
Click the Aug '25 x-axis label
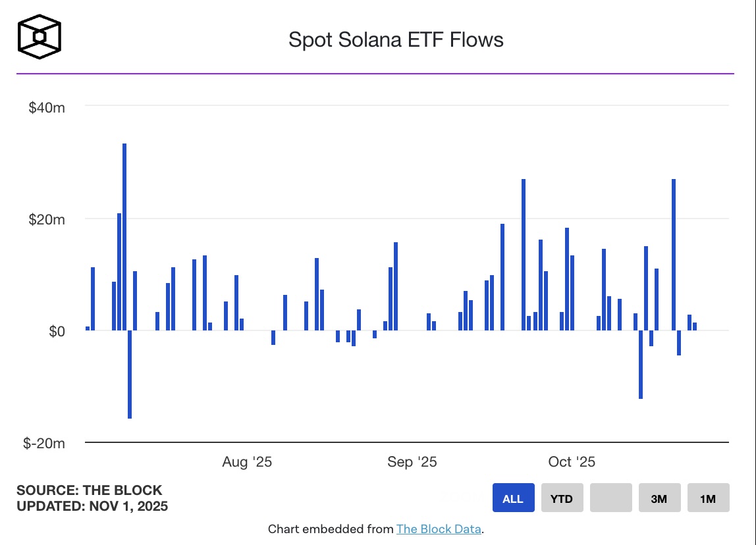pos(247,462)
